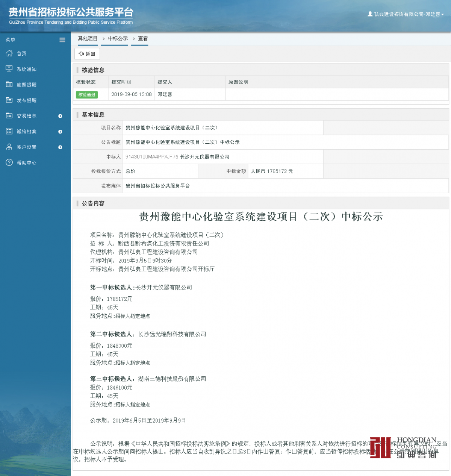
Task: Click the announcement heading 中标公示 title
Action: 261,217
